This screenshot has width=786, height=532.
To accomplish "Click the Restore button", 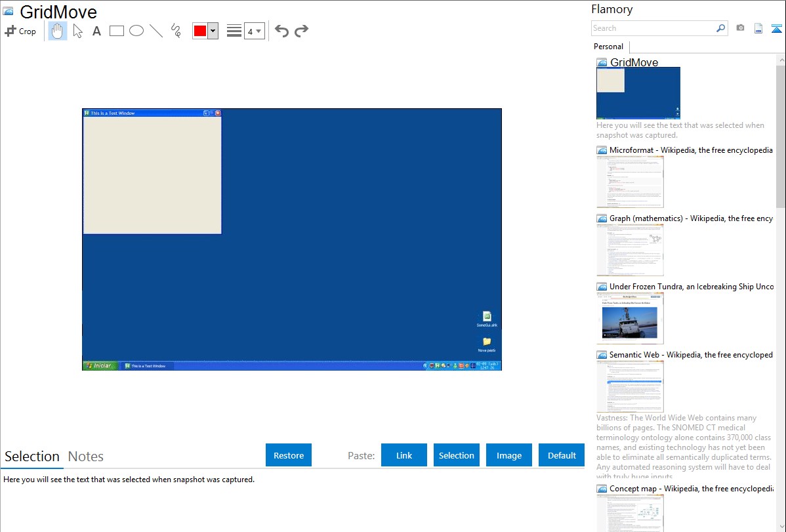I will (x=289, y=455).
